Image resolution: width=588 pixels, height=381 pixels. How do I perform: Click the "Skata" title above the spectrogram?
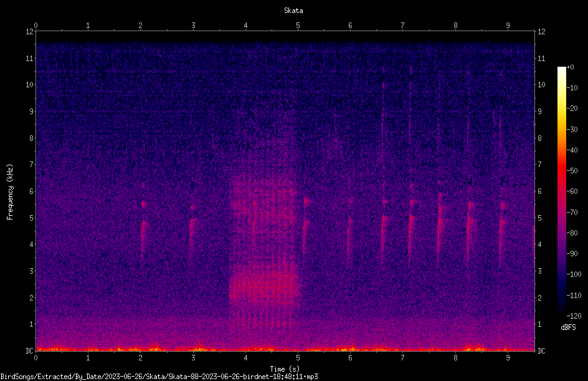[293, 11]
